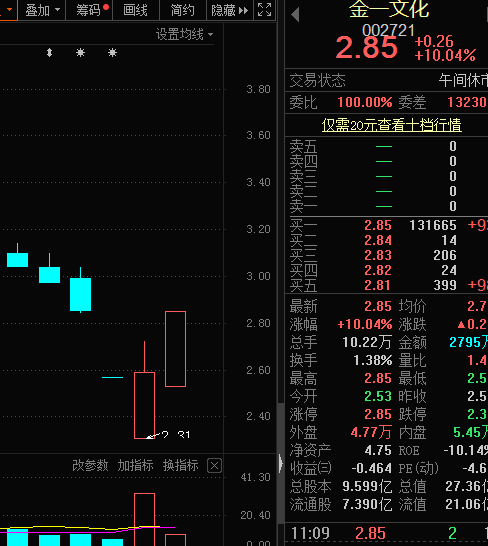Click 总手 volume value 10.22万
This screenshot has height=546, width=488.
(367, 342)
